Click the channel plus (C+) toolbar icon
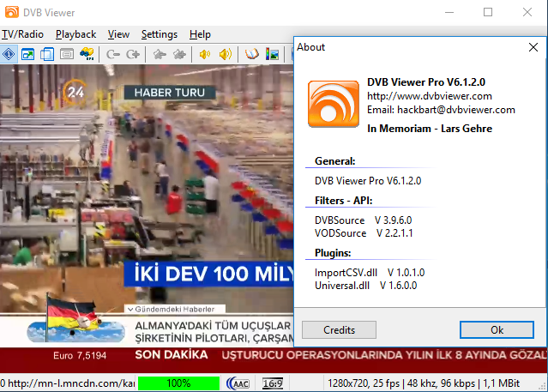 [x=133, y=54]
